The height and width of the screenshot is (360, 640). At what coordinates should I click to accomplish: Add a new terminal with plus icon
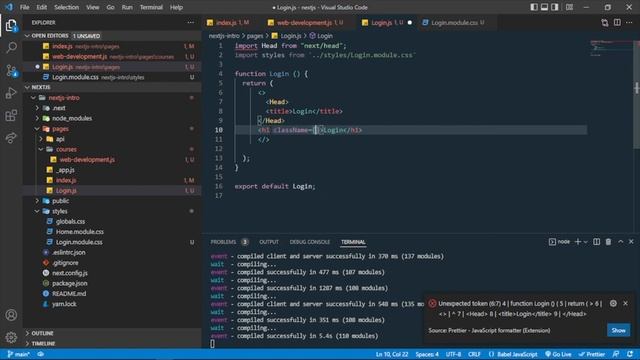pyautogui.click(x=578, y=242)
